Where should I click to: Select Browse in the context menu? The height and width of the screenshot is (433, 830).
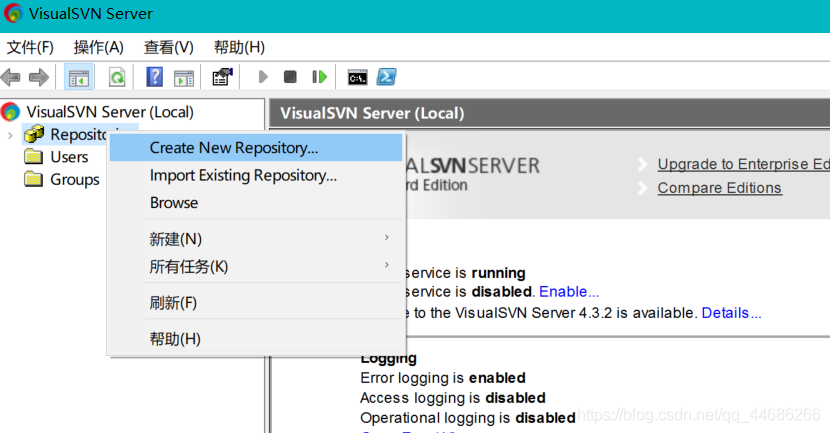tap(256, 203)
